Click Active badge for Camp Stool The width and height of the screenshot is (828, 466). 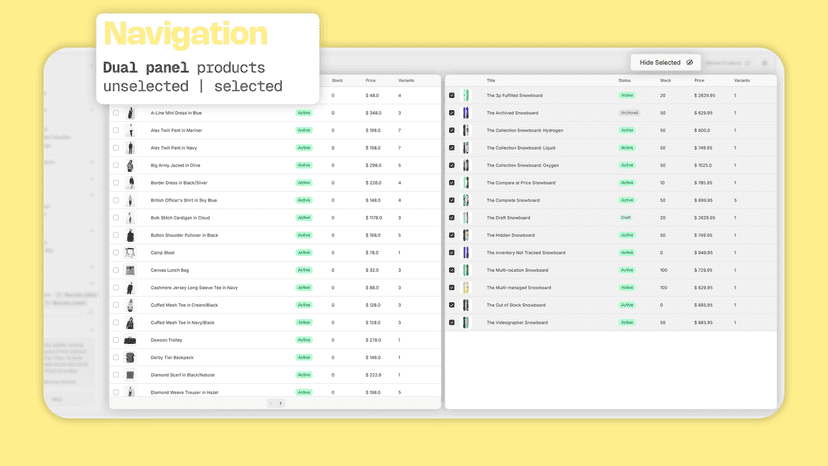[x=304, y=253]
